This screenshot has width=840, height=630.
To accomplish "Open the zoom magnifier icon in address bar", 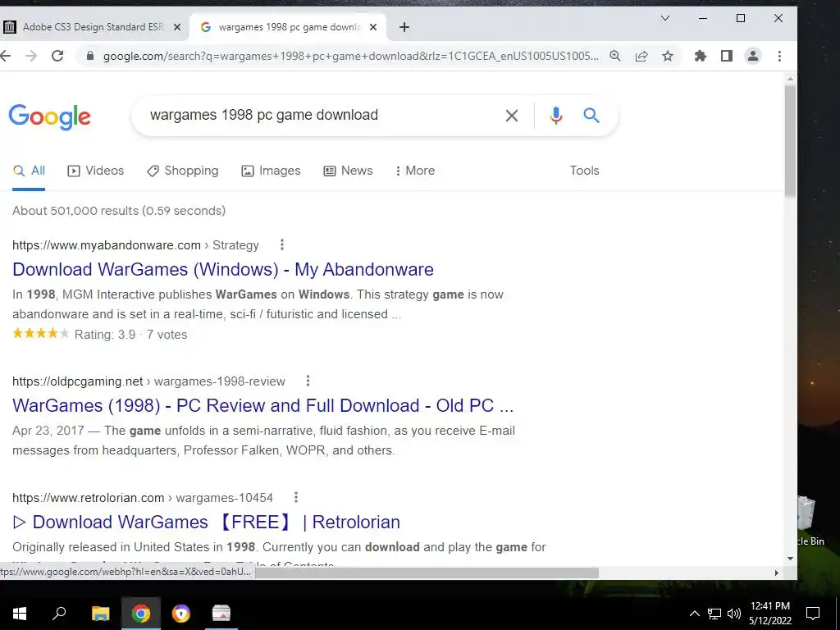I will click(x=615, y=56).
